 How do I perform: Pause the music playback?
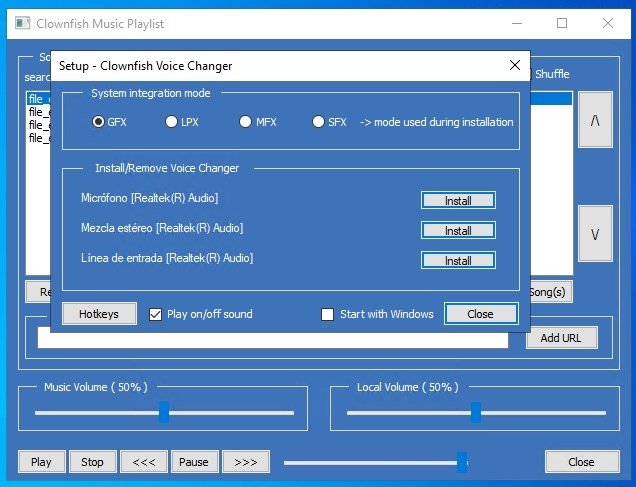[x=194, y=462]
